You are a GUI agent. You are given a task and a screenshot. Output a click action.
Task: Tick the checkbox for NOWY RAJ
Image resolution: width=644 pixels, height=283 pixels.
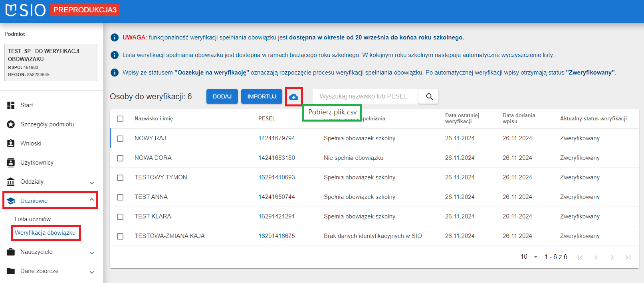120,139
